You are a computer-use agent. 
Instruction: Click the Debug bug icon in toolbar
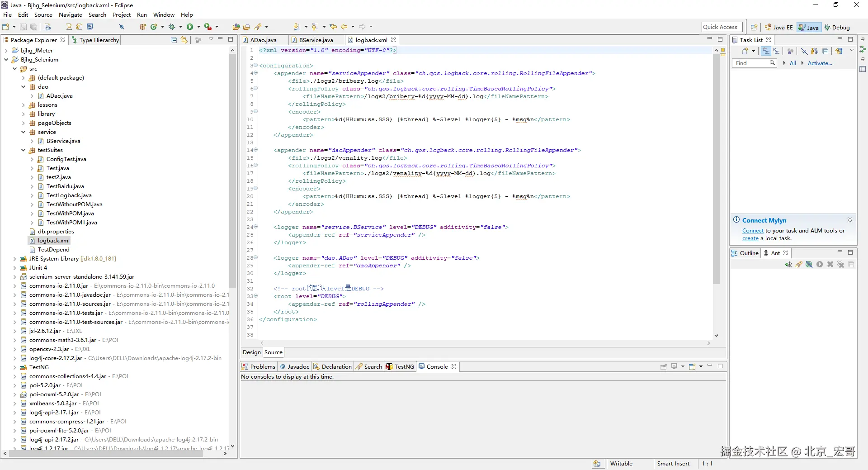172,27
